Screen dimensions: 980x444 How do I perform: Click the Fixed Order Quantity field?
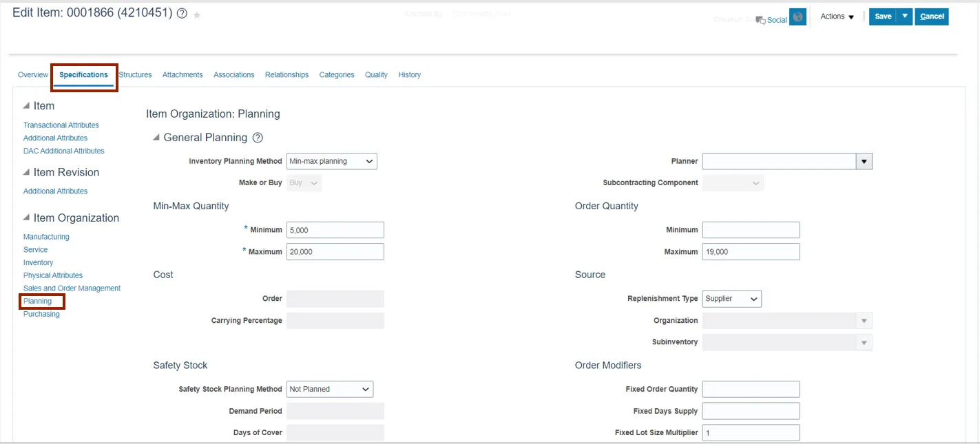751,389
